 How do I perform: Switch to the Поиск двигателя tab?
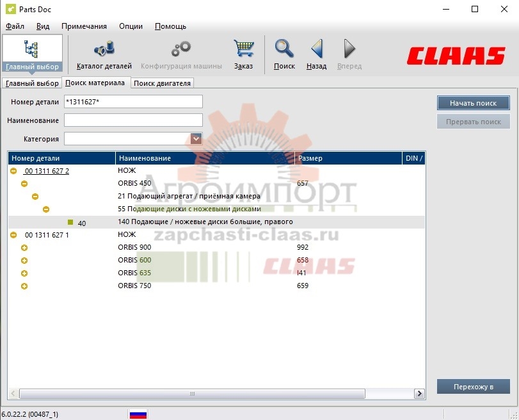[x=162, y=83]
